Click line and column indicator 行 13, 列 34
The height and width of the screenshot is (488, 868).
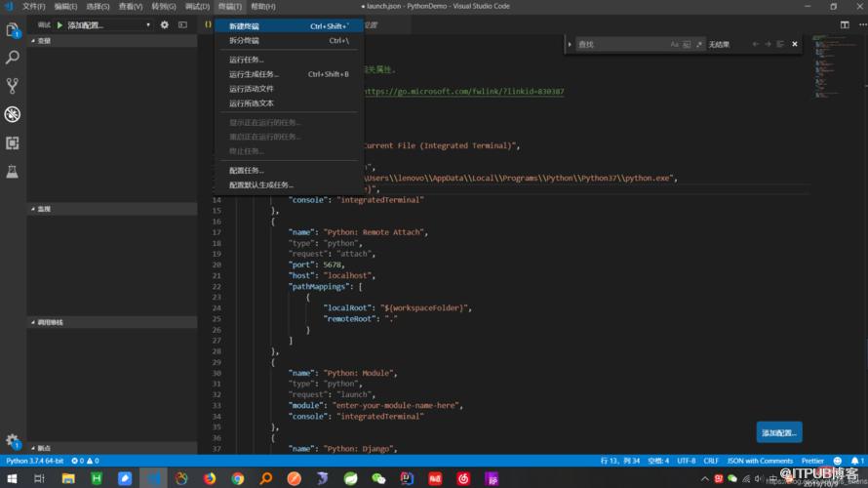click(620, 461)
